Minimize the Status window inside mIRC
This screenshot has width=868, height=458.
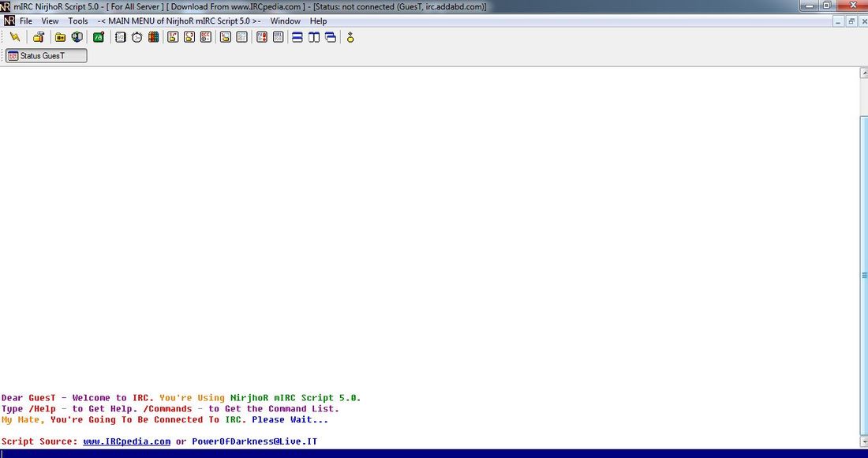pos(838,21)
